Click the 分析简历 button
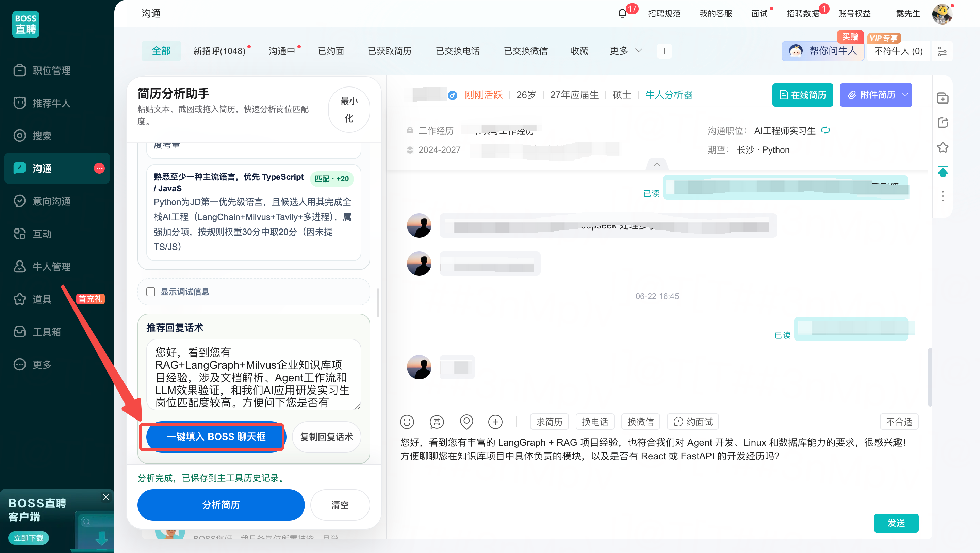The width and height of the screenshot is (980, 553). coord(221,505)
